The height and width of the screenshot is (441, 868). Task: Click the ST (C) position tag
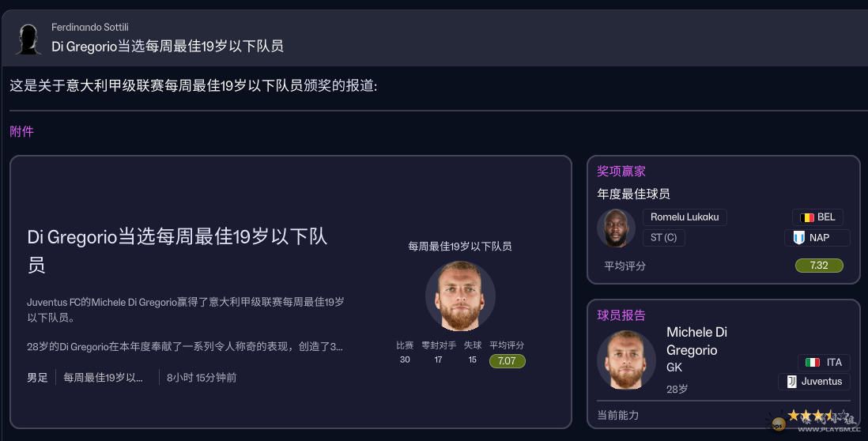pyautogui.click(x=663, y=237)
